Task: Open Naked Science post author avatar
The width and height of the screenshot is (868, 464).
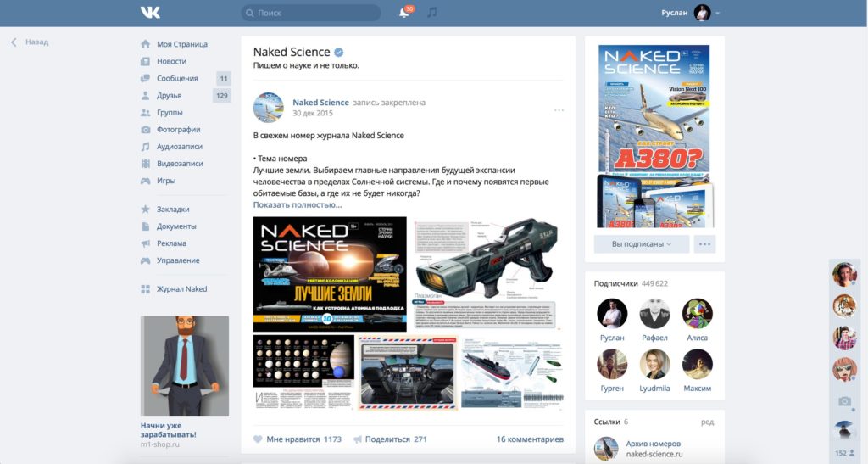Action: (269, 108)
